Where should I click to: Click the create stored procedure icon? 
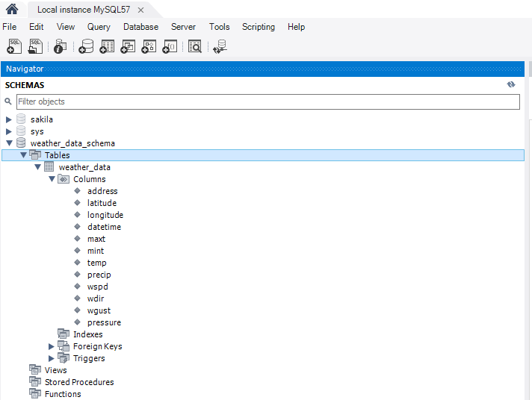click(x=149, y=46)
